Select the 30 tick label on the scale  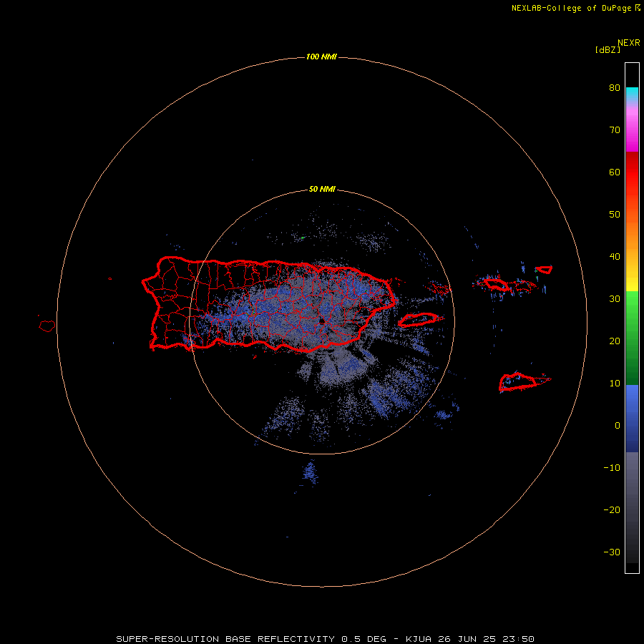615,299
